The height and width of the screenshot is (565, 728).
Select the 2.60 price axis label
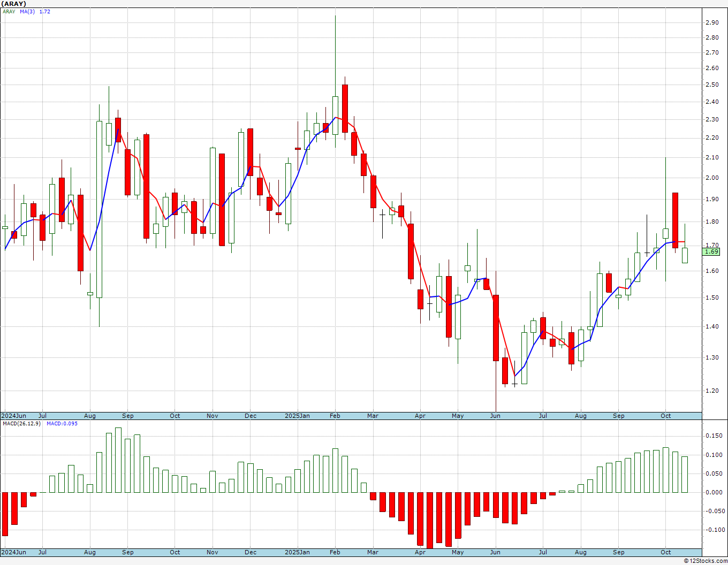[712, 68]
